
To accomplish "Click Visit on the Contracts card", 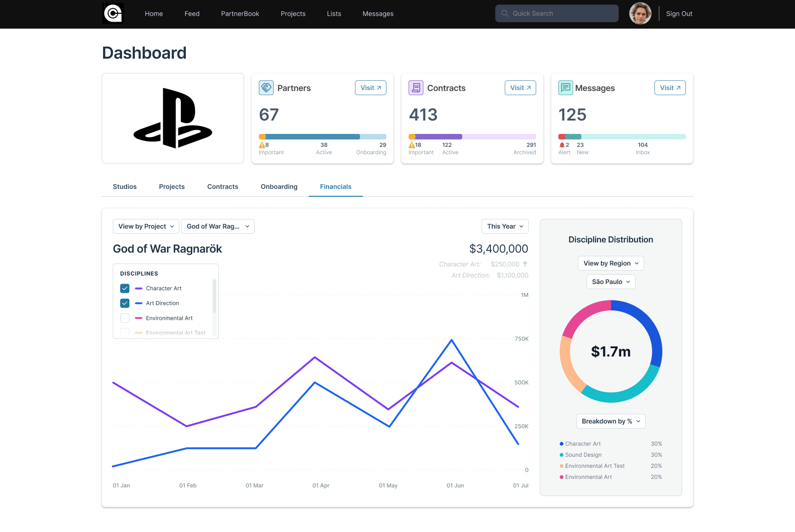I will point(520,88).
